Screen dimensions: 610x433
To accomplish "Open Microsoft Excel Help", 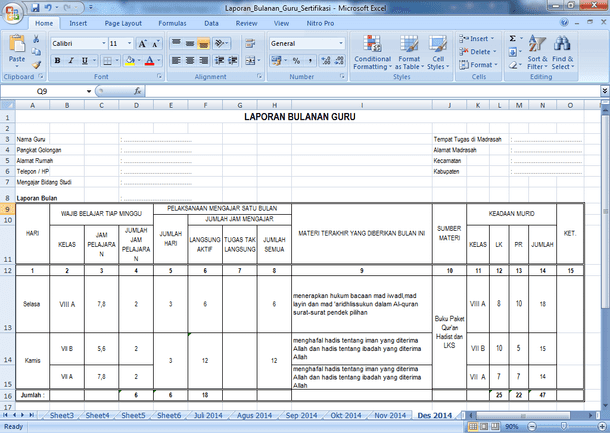I will click(564, 23).
